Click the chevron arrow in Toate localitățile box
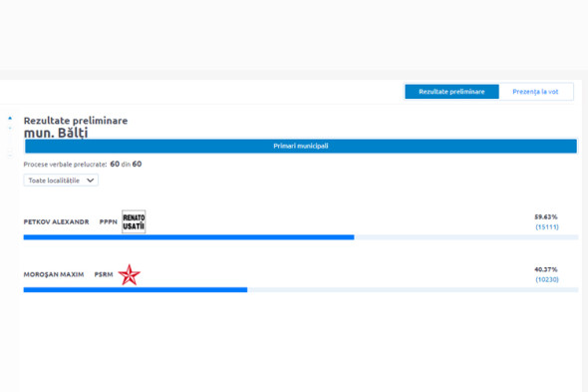This screenshot has height=392, width=588. coord(90,181)
